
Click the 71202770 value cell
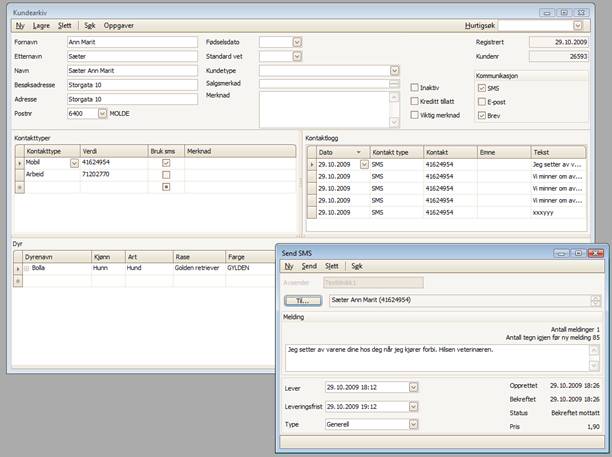[x=114, y=174]
